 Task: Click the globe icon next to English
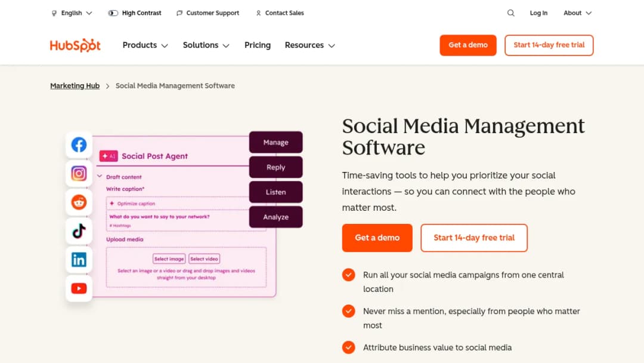54,13
